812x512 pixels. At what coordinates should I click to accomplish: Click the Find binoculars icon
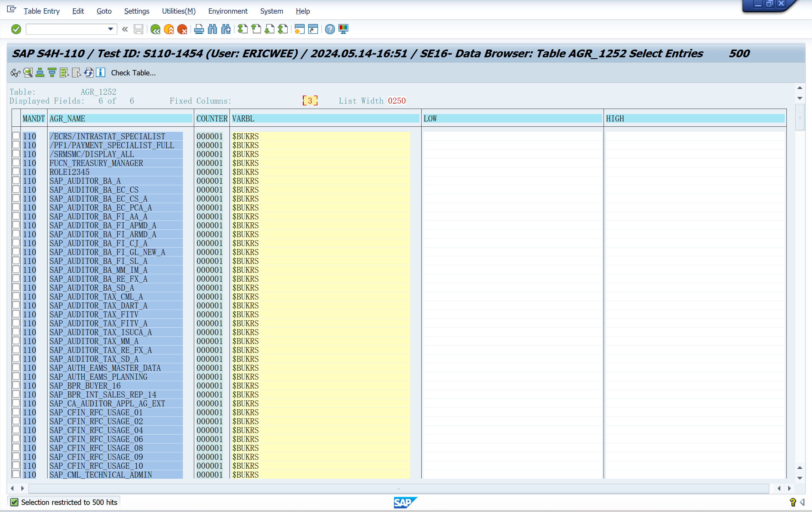click(213, 29)
